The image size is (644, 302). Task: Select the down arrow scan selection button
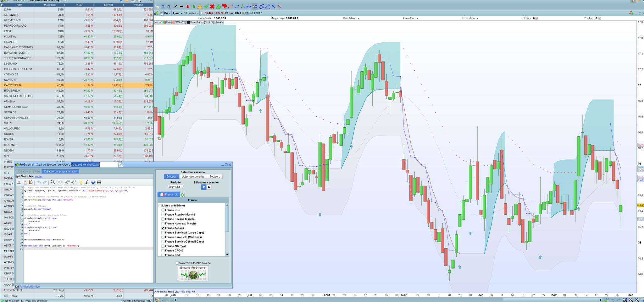click(209, 187)
